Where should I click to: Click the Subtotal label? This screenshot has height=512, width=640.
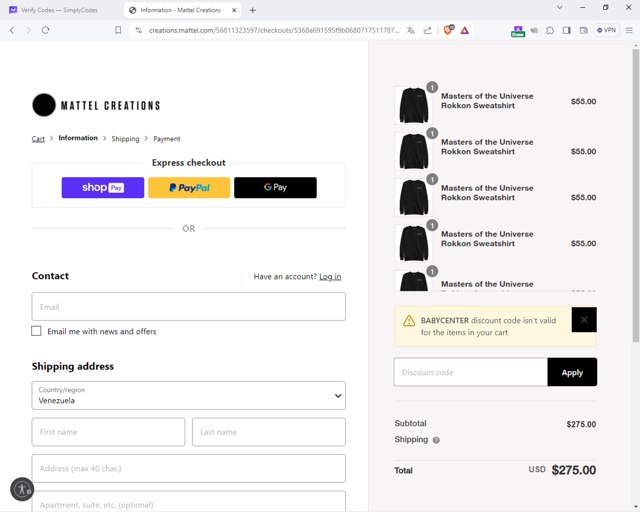410,423
